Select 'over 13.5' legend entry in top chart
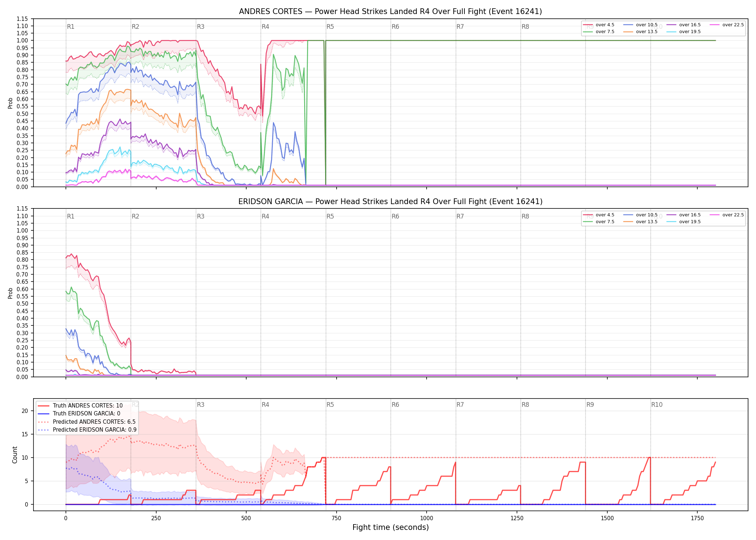Screen dimensions: 756x540 pyautogui.click(x=640, y=32)
